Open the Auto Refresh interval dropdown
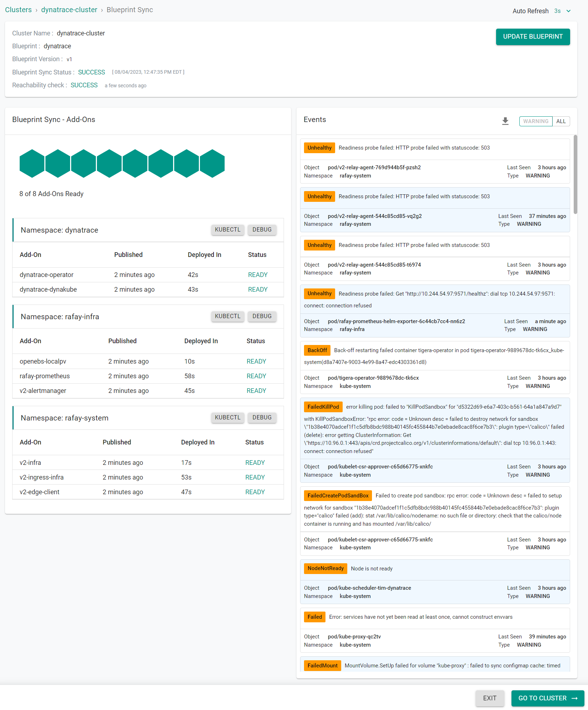 pyautogui.click(x=563, y=11)
